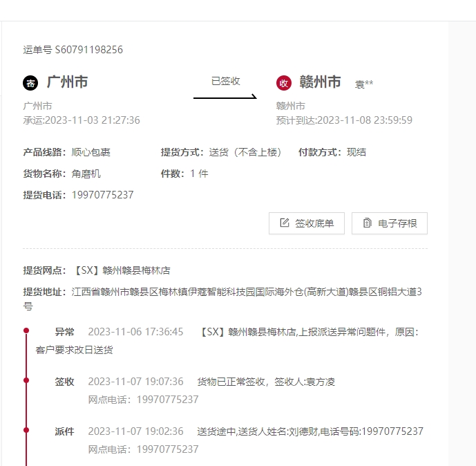Click goods name value 角磨机

(86, 174)
